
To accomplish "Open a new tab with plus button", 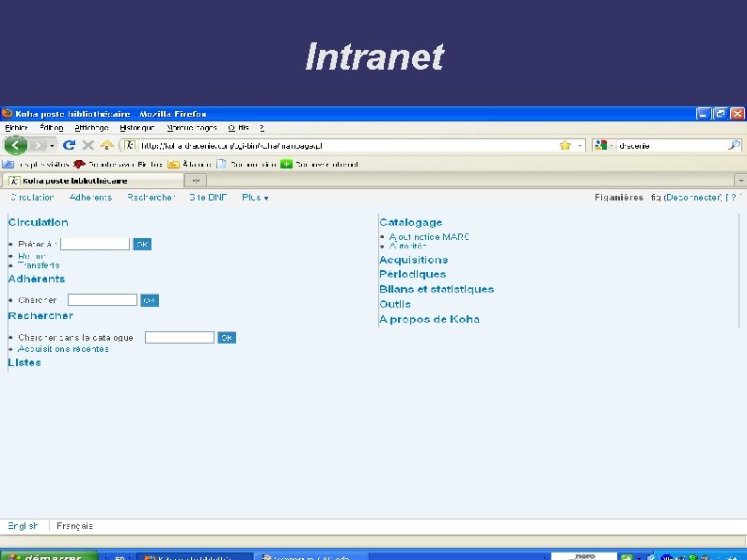I will tap(196, 181).
